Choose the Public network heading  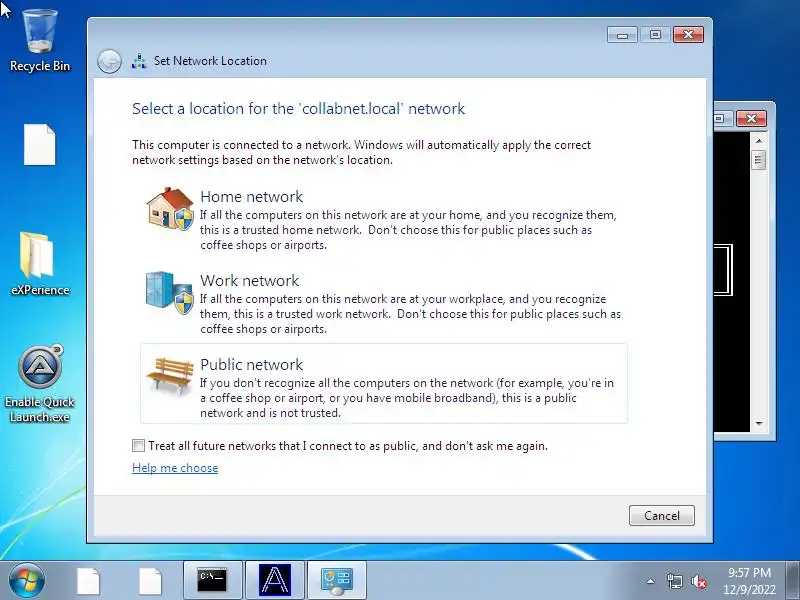tap(252, 364)
